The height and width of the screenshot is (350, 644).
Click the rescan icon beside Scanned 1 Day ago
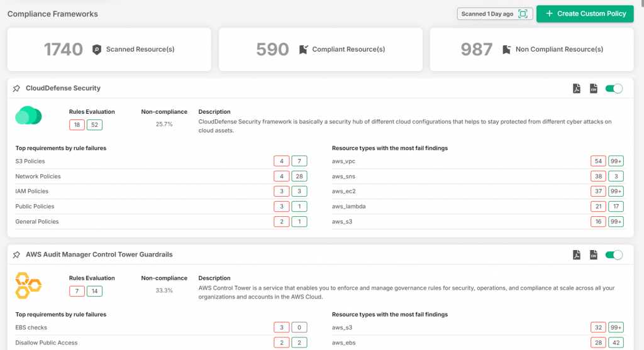[523, 14]
